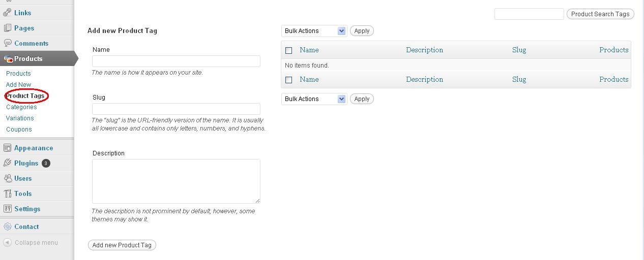Open the Plugins plug icon
644x260 pixels.
coord(7,163)
